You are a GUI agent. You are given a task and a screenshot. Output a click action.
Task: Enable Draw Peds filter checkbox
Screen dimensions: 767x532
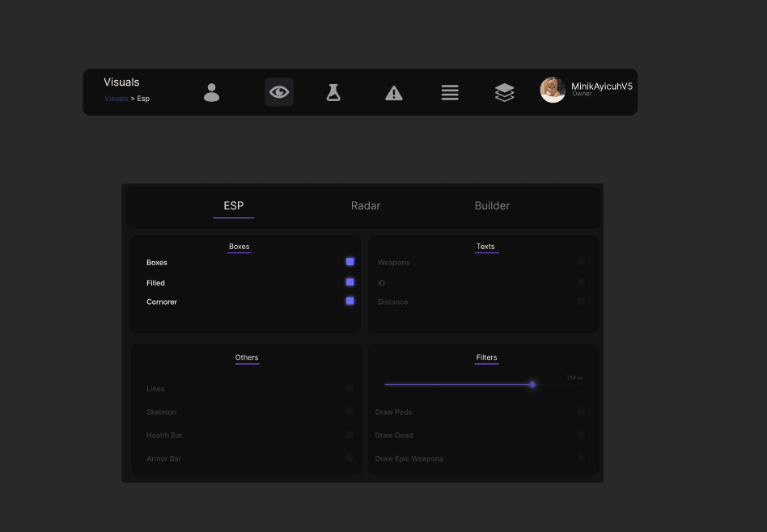[x=581, y=412]
